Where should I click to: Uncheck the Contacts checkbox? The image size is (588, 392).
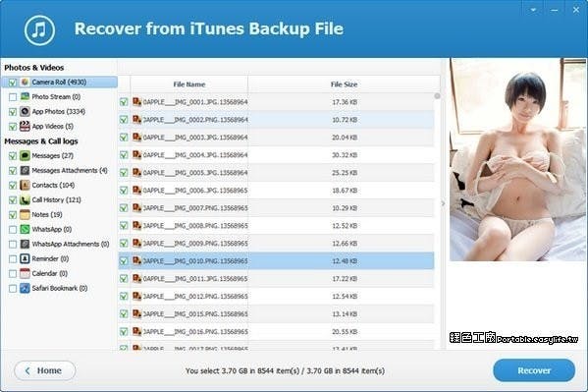coord(13,185)
